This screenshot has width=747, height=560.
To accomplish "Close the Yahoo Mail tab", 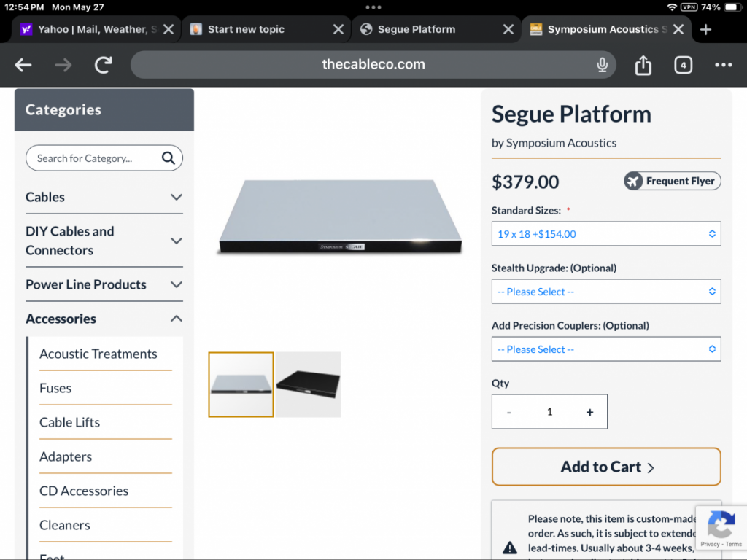I will point(169,29).
